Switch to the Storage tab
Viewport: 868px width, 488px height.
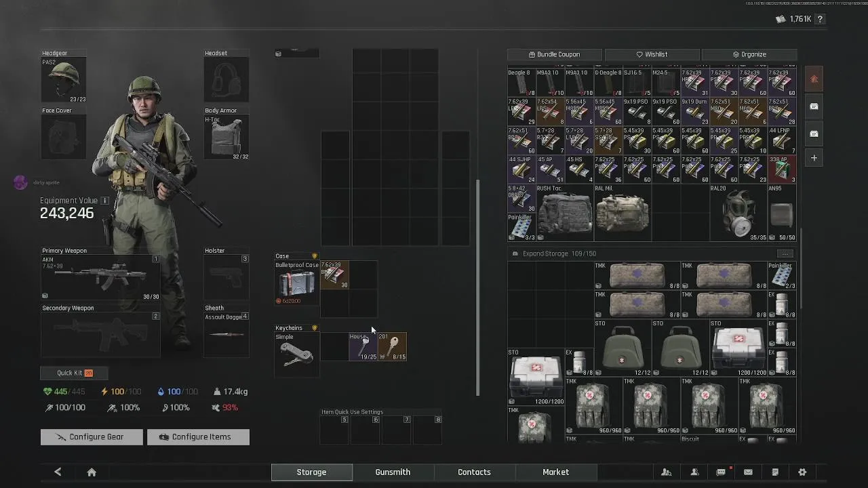pos(311,472)
